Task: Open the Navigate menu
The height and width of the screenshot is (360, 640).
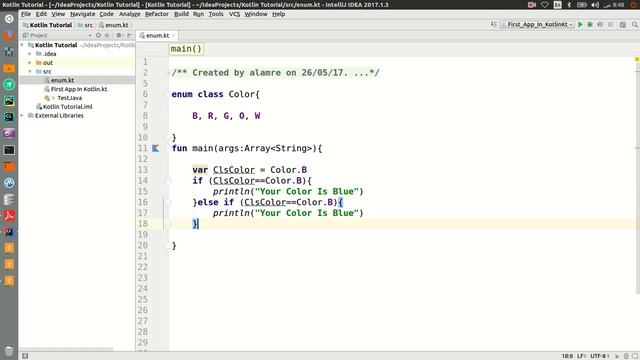Action: pos(82,14)
